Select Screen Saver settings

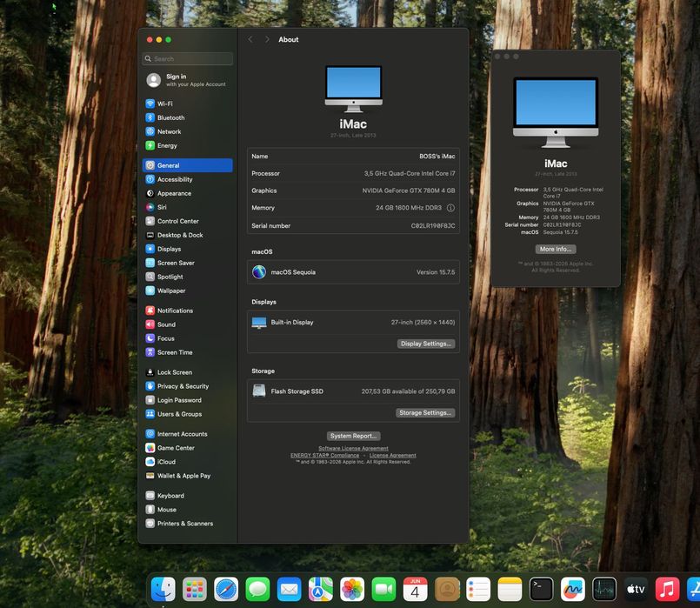click(x=188, y=263)
